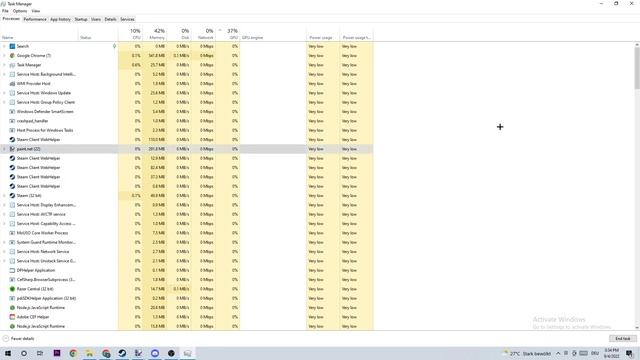640x360 pixels.
Task: Switch to paint.net on the taskbar
Action: point(138,353)
